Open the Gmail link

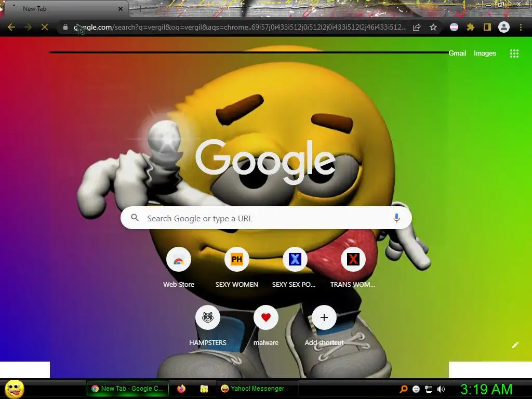click(457, 54)
